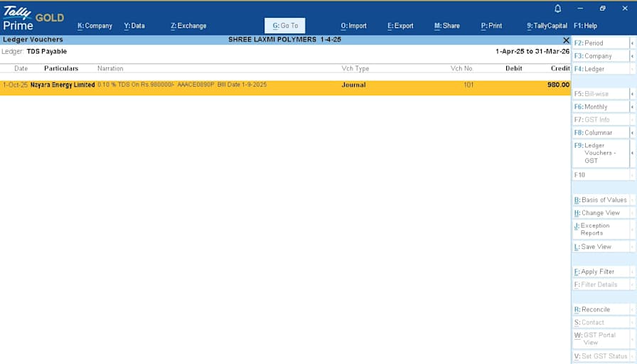
Task: Expand arrow beside F3: Company
Action: pos(633,56)
